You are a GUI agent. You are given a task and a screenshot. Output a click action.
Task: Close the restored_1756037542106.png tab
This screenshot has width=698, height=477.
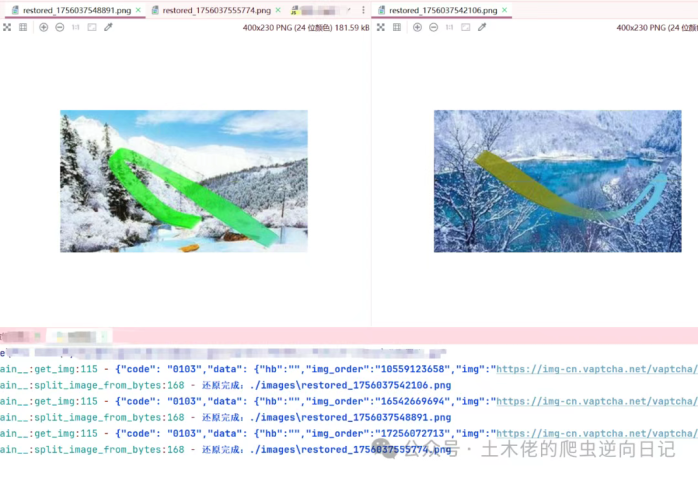pyautogui.click(x=505, y=10)
